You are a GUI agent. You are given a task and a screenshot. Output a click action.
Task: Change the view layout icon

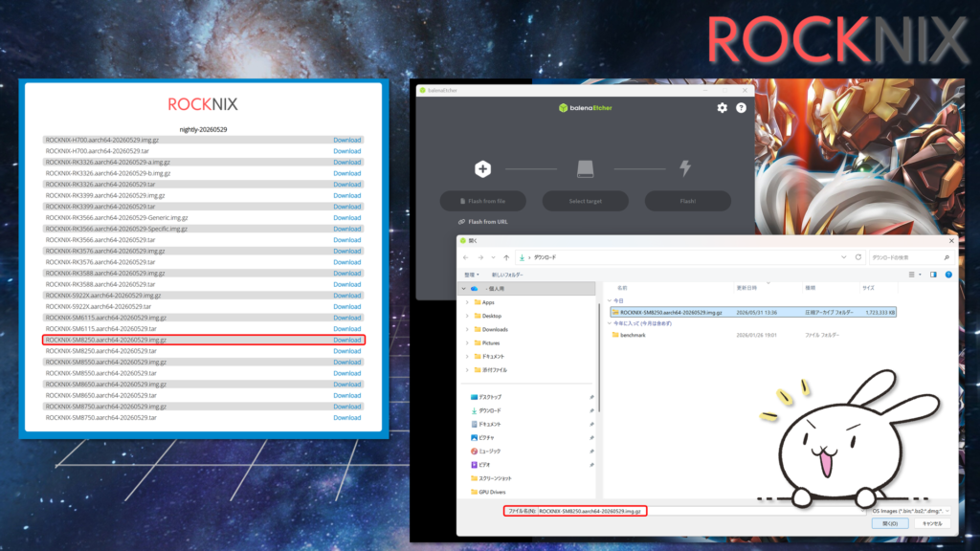911,275
